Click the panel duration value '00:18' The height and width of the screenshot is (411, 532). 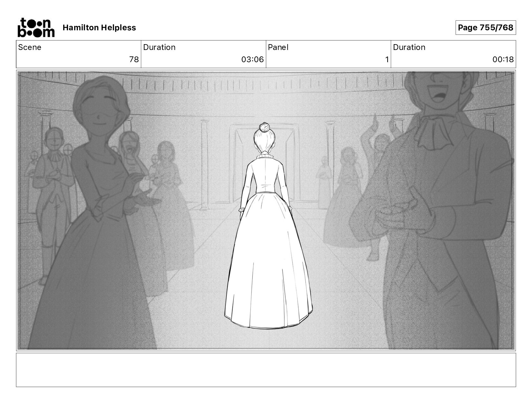(x=503, y=59)
